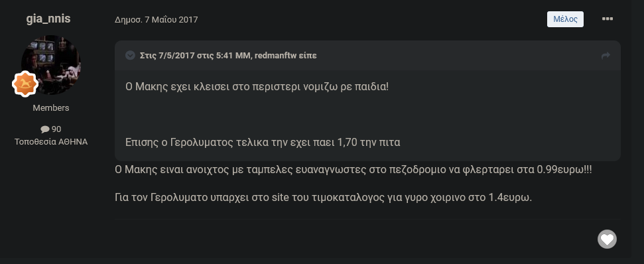Click the Members group label

(x=51, y=108)
